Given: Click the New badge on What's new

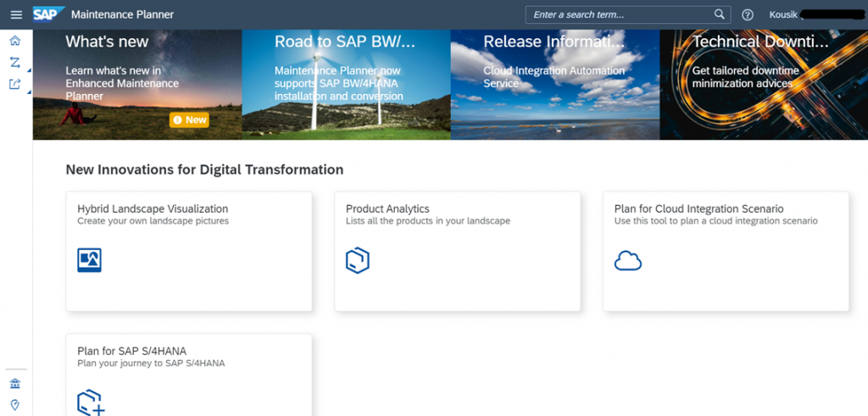Looking at the screenshot, I should 189,119.
